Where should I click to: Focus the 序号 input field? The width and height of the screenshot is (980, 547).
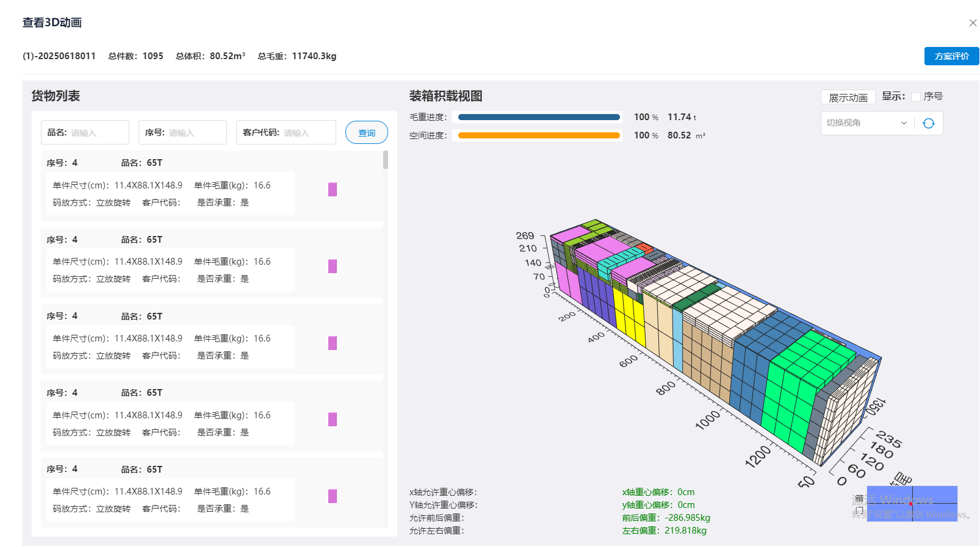coord(195,133)
